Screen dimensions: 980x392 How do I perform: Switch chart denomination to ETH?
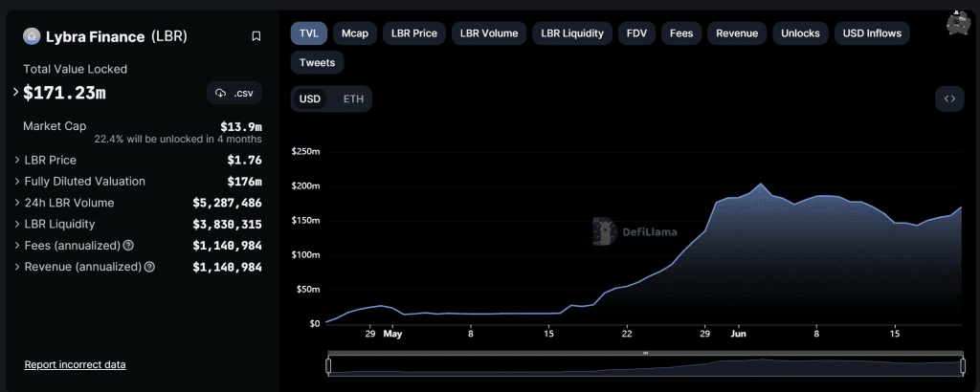[x=353, y=98]
